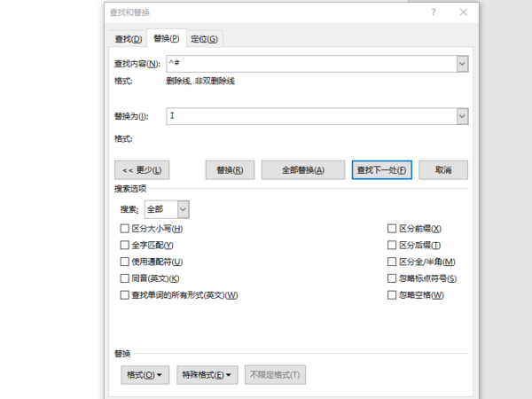
Task: Enable 区分大小写(H) checkbox
Action: (124, 229)
